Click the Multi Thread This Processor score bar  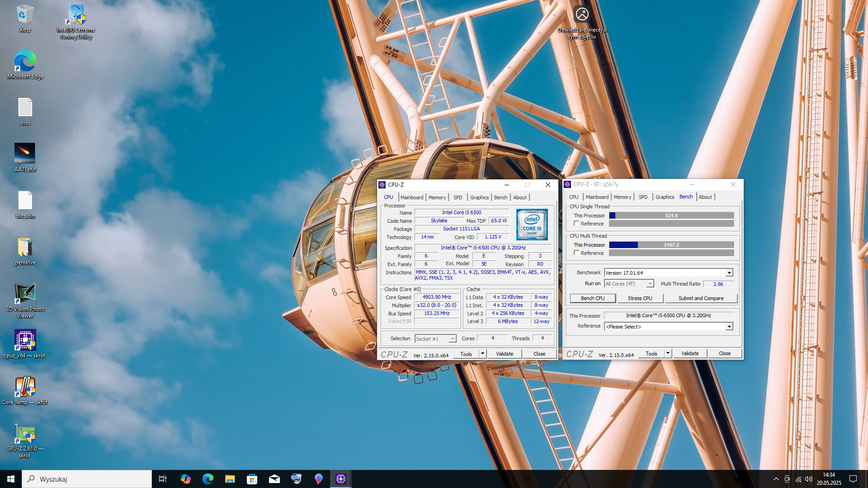coord(671,245)
